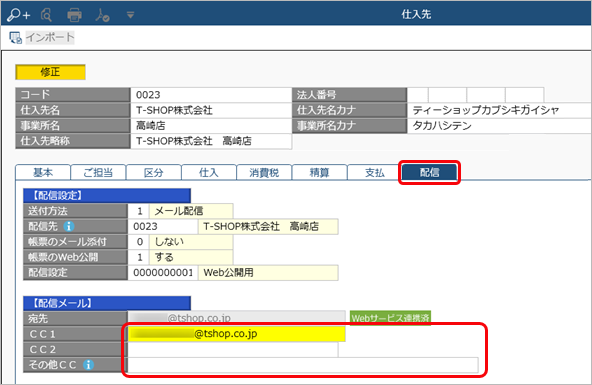Image resolution: width=592 pixels, height=385 pixels.
Task: Click the CC2 input field
Action: point(233,350)
